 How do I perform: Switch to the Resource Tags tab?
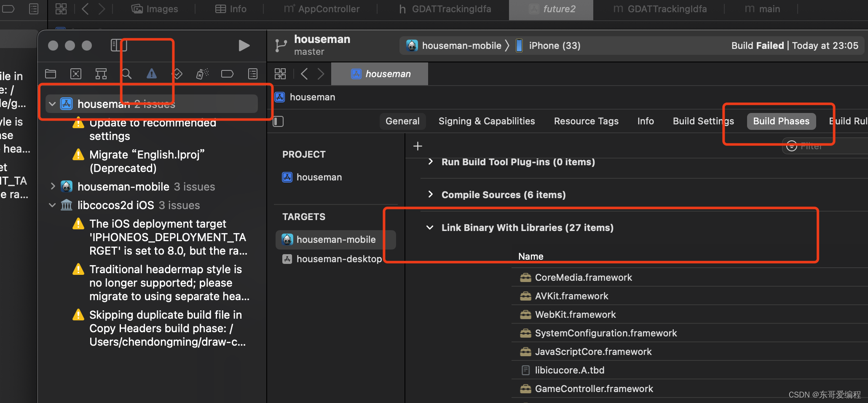point(586,121)
